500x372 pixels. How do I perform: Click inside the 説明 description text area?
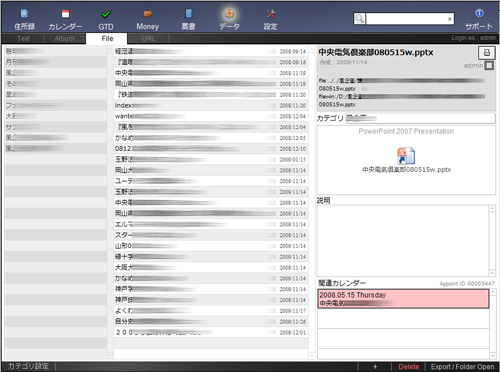point(403,240)
